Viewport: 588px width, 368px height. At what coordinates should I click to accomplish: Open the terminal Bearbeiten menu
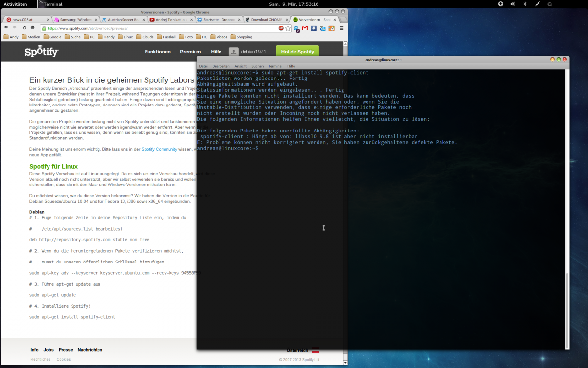(x=221, y=66)
